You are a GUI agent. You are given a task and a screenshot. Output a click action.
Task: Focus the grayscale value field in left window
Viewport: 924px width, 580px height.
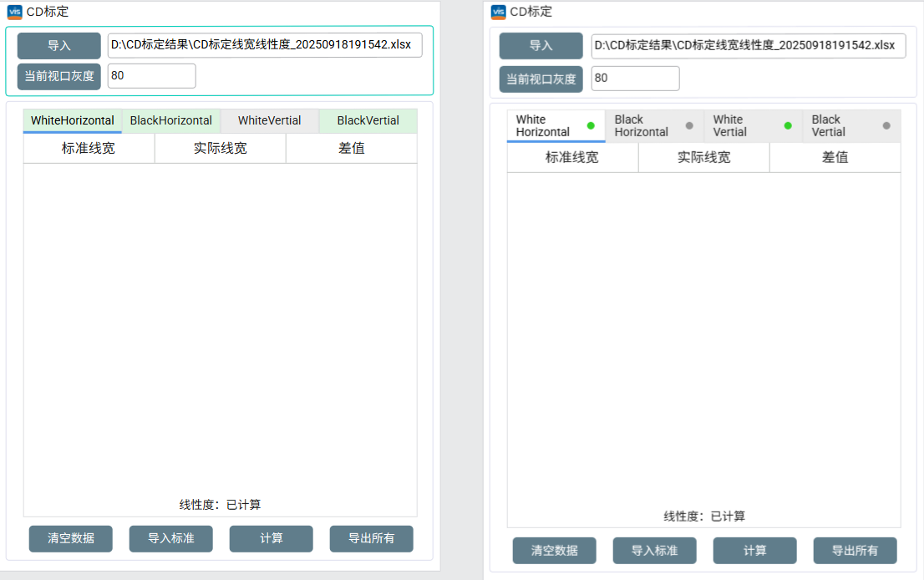pos(151,76)
